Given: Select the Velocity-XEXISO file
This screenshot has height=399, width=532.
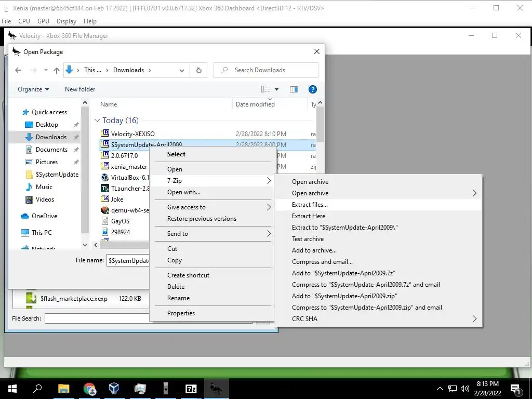Looking at the screenshot, I should tap(132, 134).
